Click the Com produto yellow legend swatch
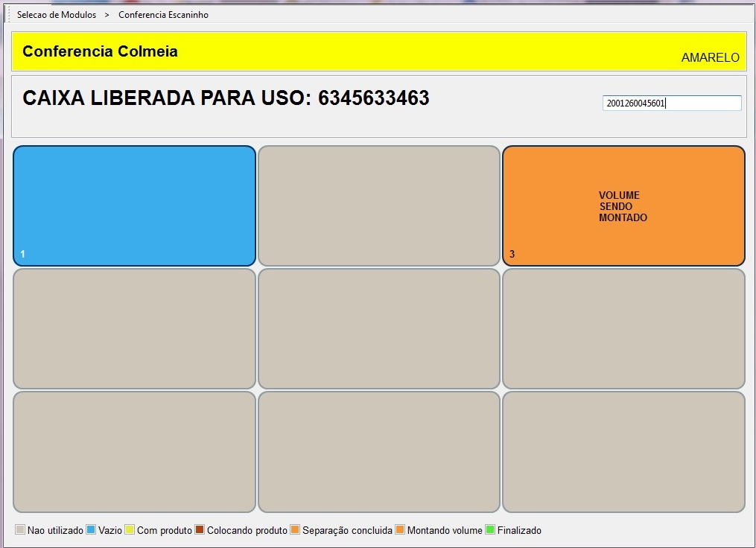 pos(129,529)
